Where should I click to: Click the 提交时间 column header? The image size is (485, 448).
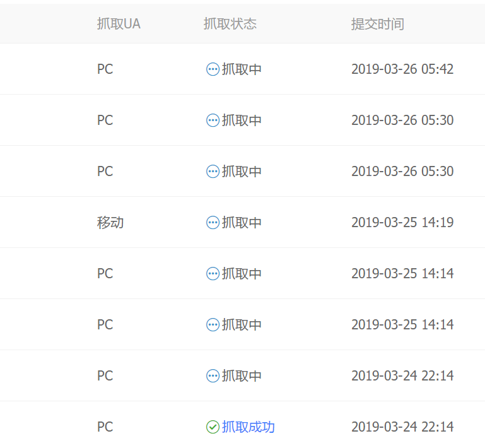coord(378,24)
